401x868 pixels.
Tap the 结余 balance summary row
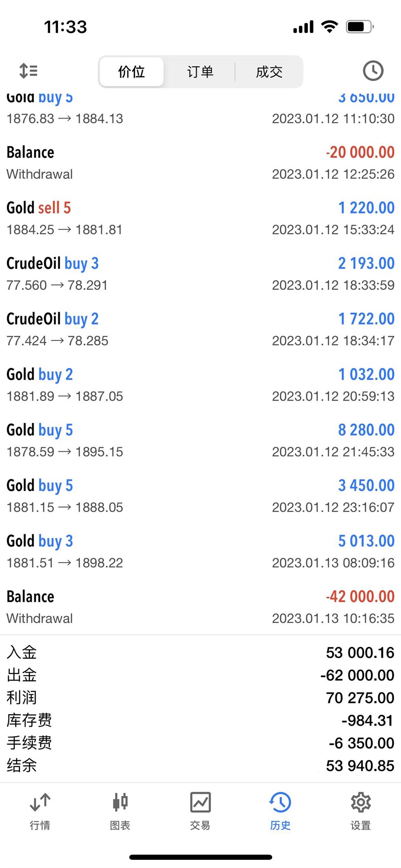[x=200, y=765]
